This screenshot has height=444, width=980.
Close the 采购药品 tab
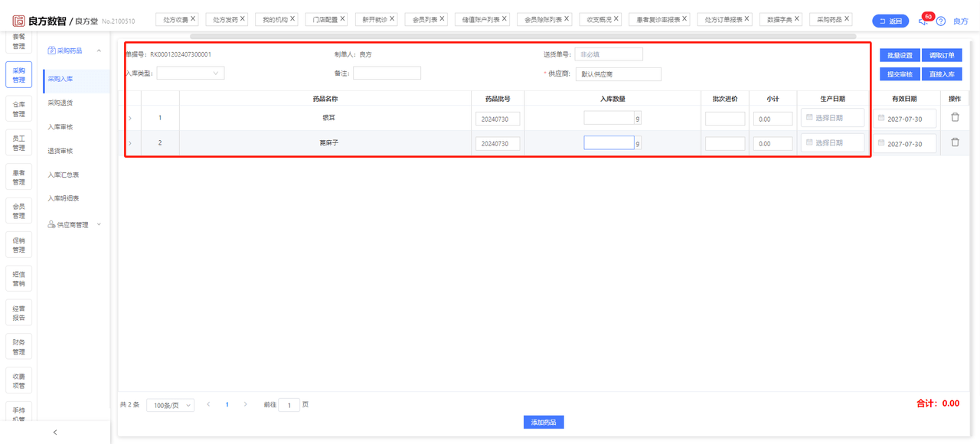(x=847, y=18)
